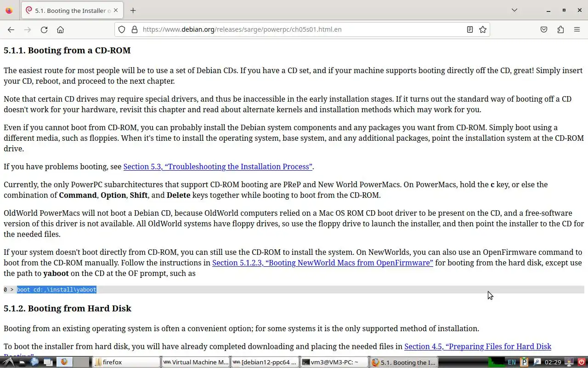The width and height of the screenshot is (588, 368).
Task: Click the Firefox logo in title bar
Action: pyautogui.click(x=9, y=10)
